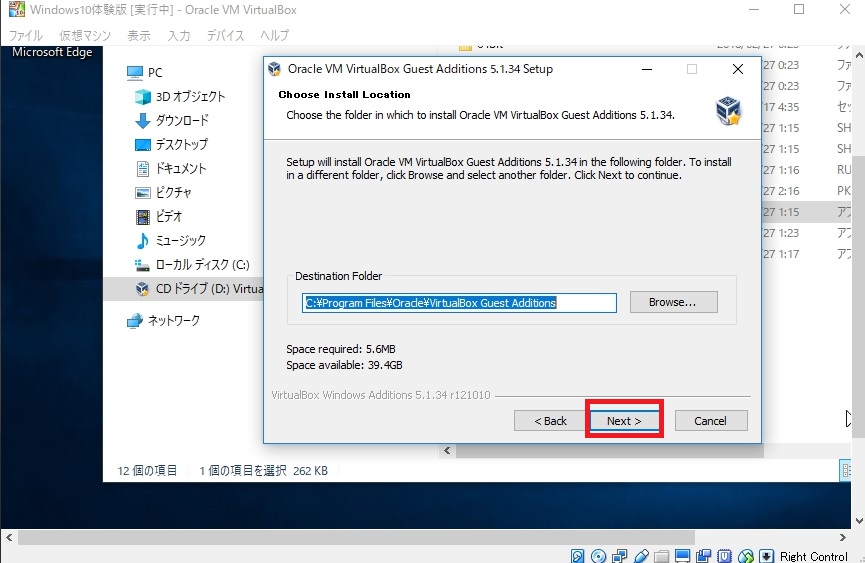The height and width of the screenshot is (563, 865).
Task: Open the 仮想マシン menu
Action: pos(85,35)
